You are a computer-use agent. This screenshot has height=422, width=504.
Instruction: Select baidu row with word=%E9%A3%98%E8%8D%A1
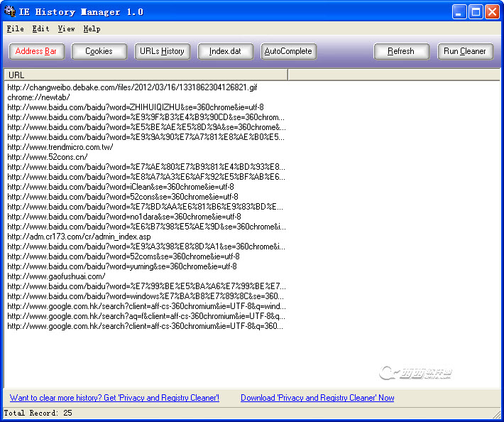point(146,247)
